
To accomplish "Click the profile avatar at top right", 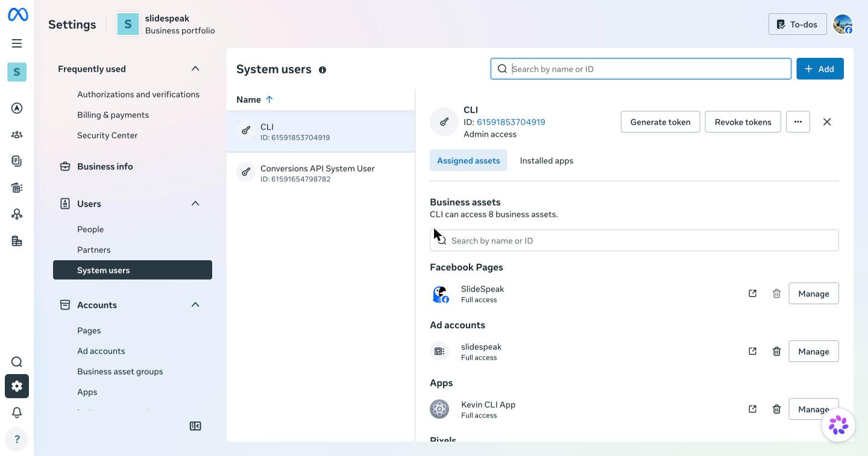I will click(x=843, y=24).
